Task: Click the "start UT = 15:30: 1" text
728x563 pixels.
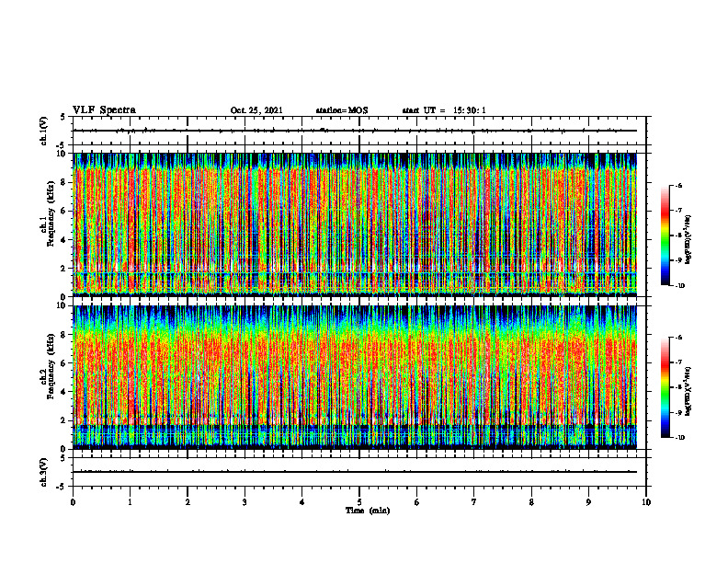Action: [444, 110]
